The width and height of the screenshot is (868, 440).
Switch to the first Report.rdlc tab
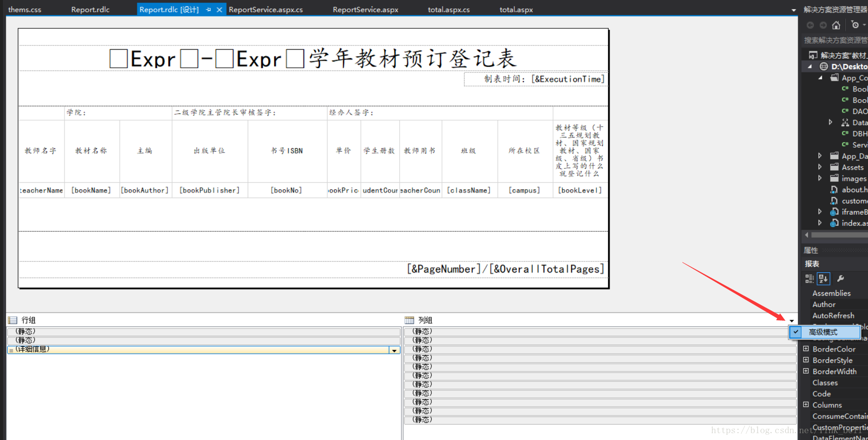90,10
